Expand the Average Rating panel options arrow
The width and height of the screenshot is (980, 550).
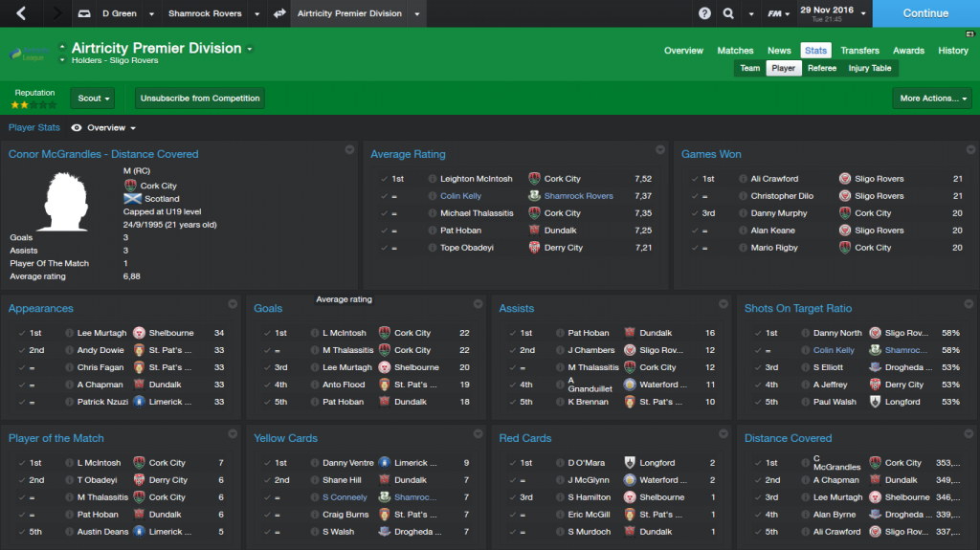tap(660, 150)
